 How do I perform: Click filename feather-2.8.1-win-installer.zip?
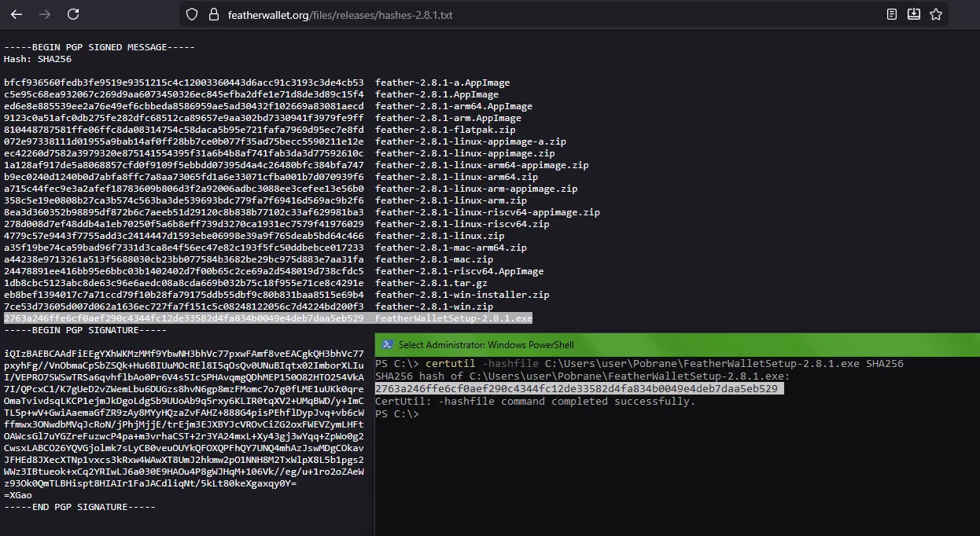(x=462, y=295)
